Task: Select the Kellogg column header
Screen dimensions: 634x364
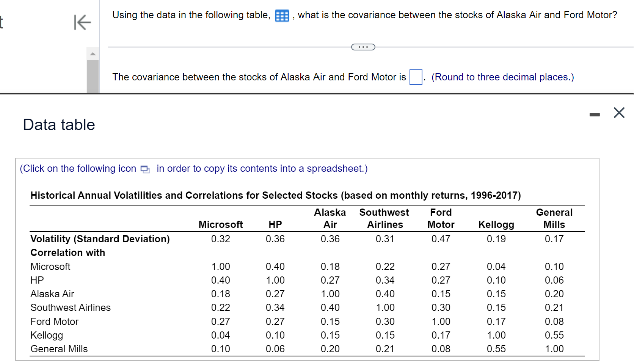Action: [x=496, y=224]
